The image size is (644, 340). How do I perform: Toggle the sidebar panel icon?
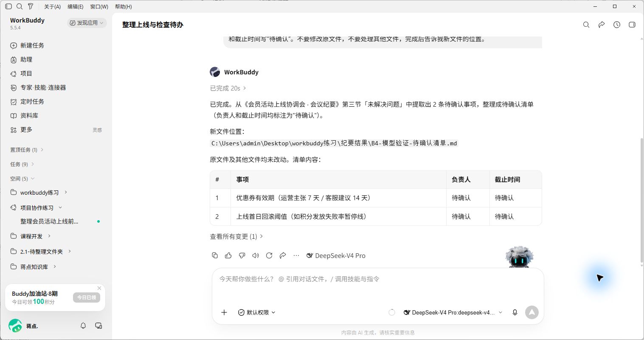tap(8, 6)
